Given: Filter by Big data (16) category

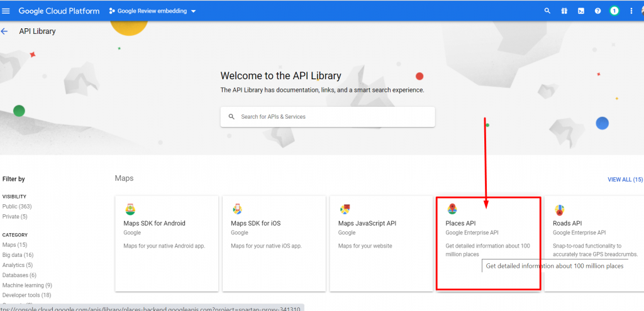Looking at the screenshot, I should click(18, 255).
